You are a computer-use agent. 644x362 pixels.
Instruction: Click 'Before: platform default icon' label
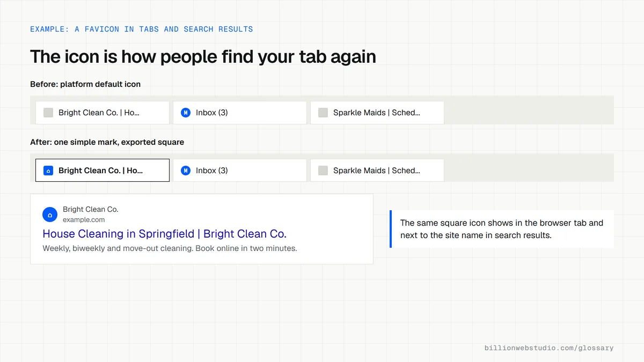coord(85,84)
